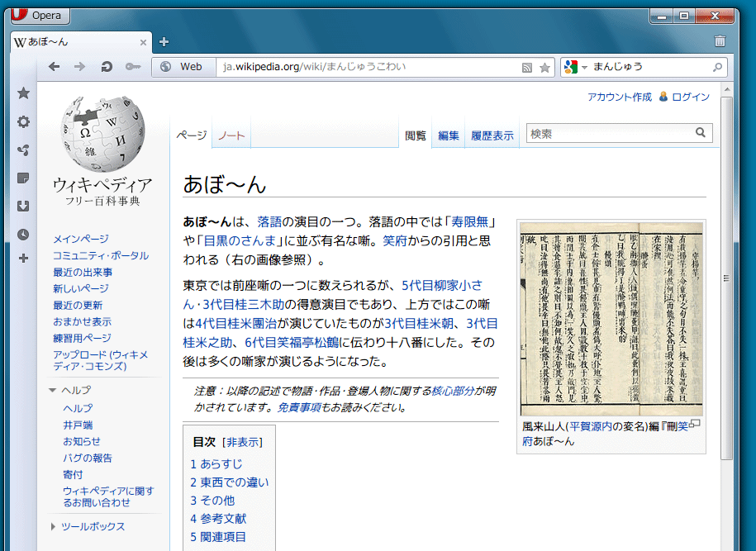Open the バグの報告 link
Screen dimensions: 756x551
88,458
